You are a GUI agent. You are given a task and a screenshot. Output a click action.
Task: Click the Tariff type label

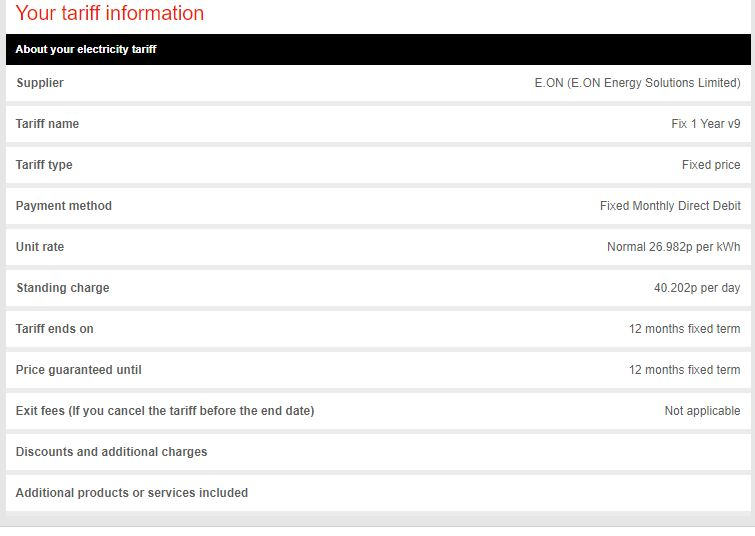(x=44, y=165)
